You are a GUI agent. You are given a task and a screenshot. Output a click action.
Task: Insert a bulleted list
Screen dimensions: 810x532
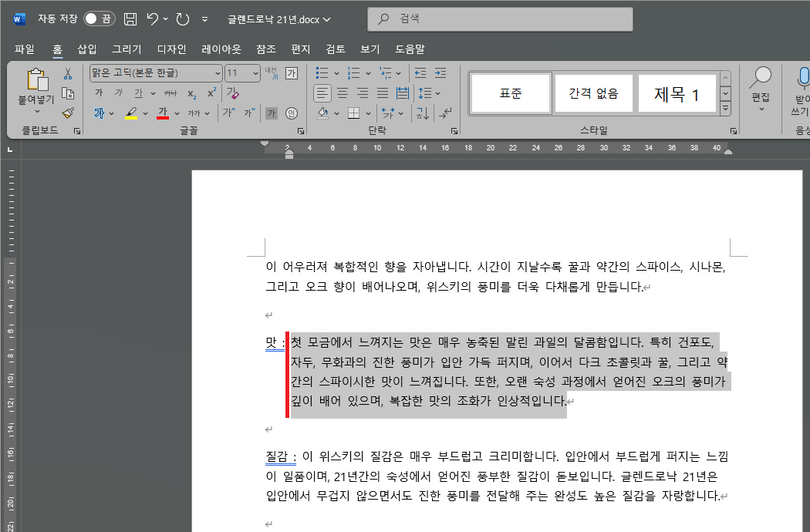coord(322,73)
